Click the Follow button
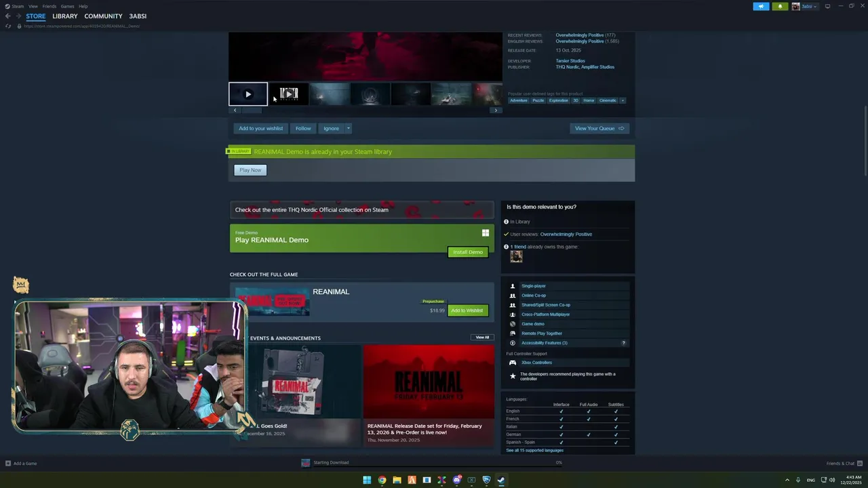Screen dimensions: 868x488 [303, 128]
